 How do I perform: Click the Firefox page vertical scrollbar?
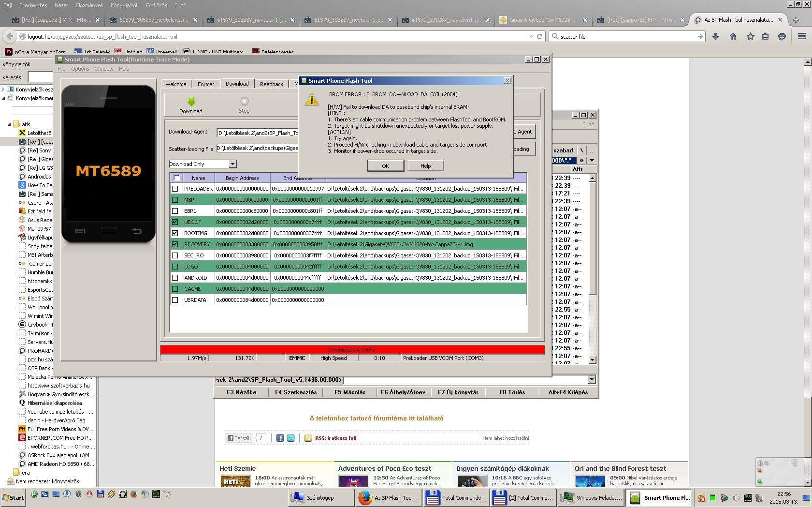coord(808,273)
